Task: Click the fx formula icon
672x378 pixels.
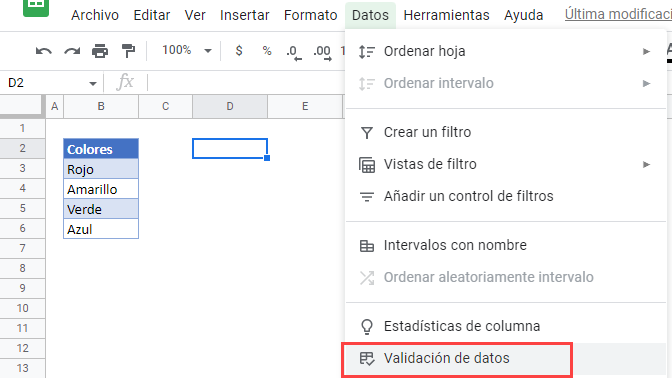Action: 125,82
